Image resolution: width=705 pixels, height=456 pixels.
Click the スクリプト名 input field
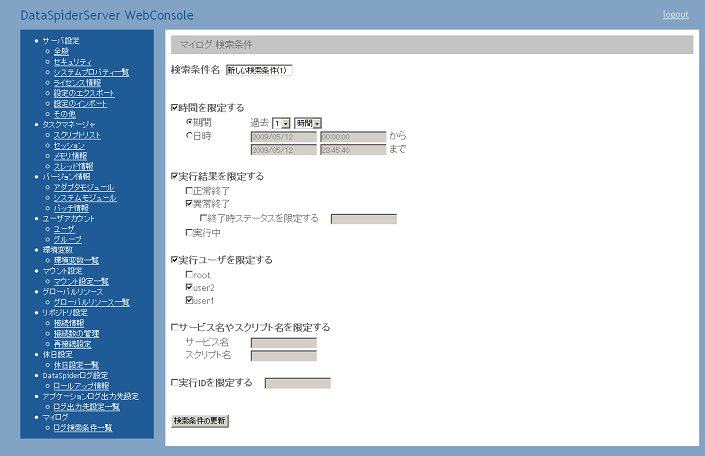pos(284,356)
